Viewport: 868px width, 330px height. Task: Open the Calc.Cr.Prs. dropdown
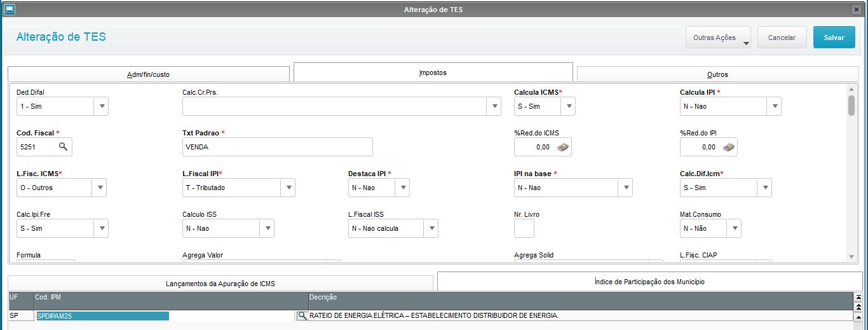[x=494, y=106]
